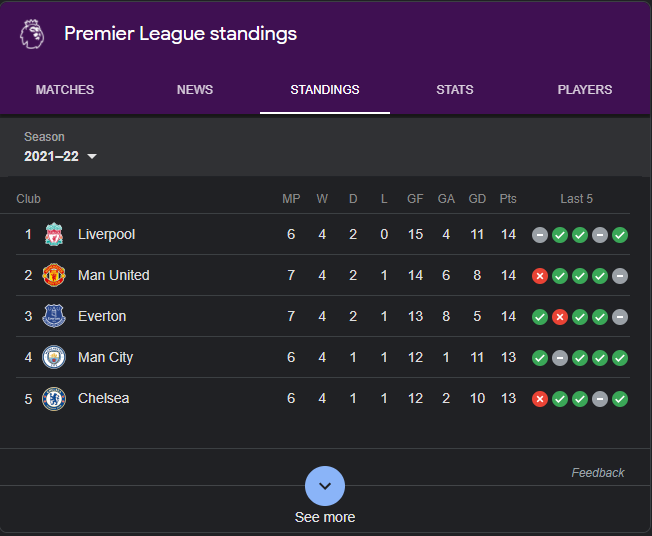652x536 pixels.
Task: Click the Premier League lion logo
Action: (32, 34)
